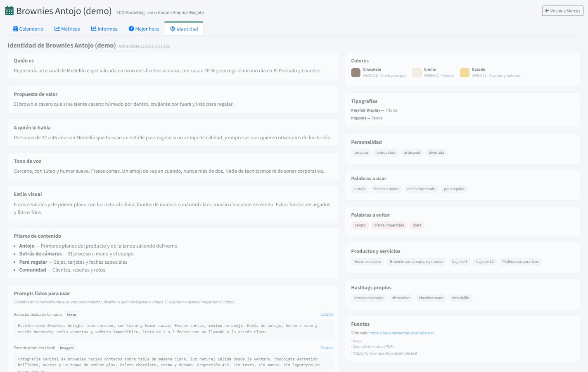Switch to the Informes tab

point(104,29)
